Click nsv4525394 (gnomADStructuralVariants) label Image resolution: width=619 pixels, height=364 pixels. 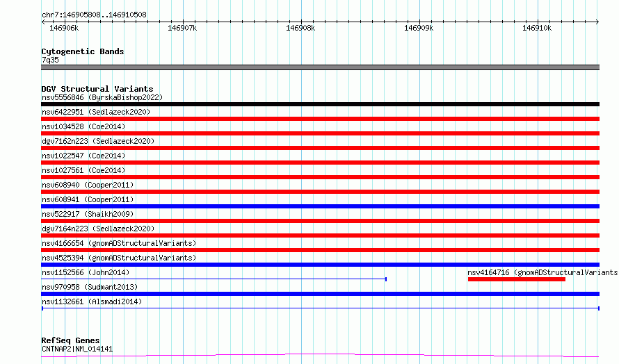119,258
